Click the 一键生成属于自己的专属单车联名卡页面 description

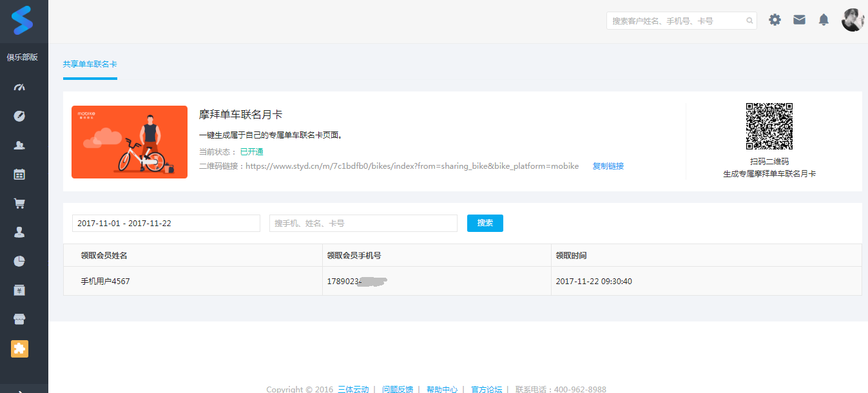click(x=271, y=135)
